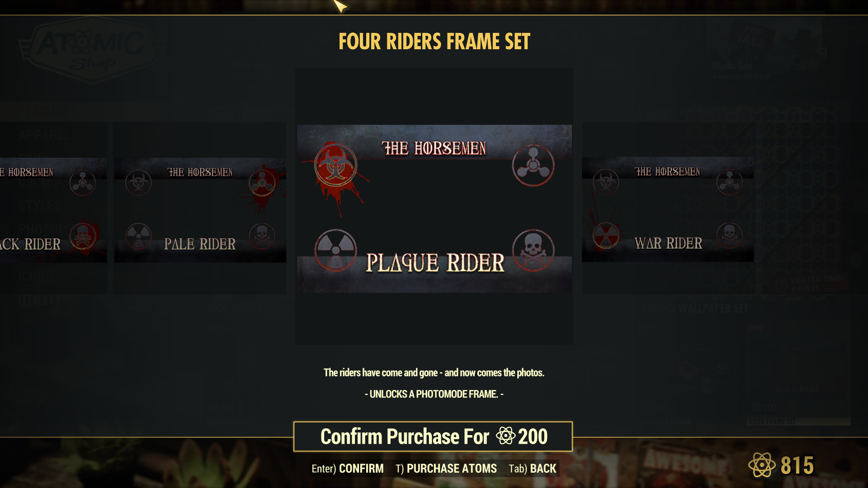Screen dimensions: 868x488
Task: Click the bloody spinner icon on Pale Rider frame
Action: [262, 183]
